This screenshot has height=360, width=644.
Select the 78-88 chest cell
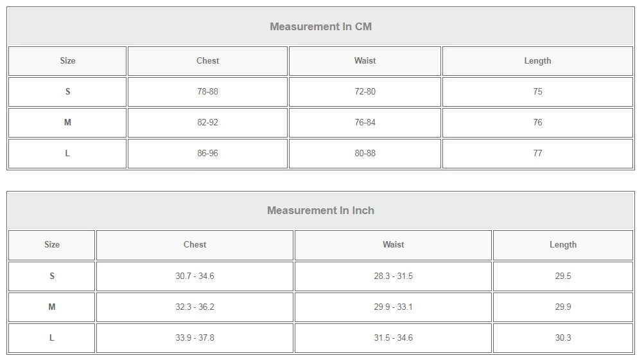click(207, 92)
